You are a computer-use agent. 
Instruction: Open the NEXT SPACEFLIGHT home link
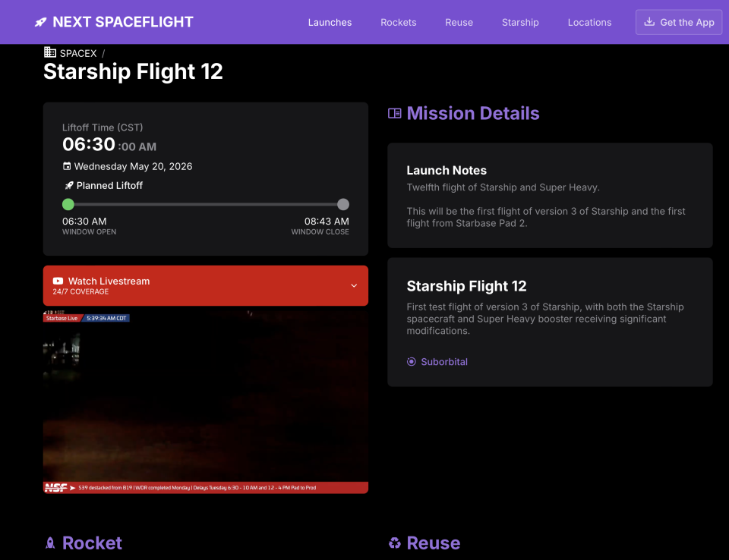coord(114,22)
